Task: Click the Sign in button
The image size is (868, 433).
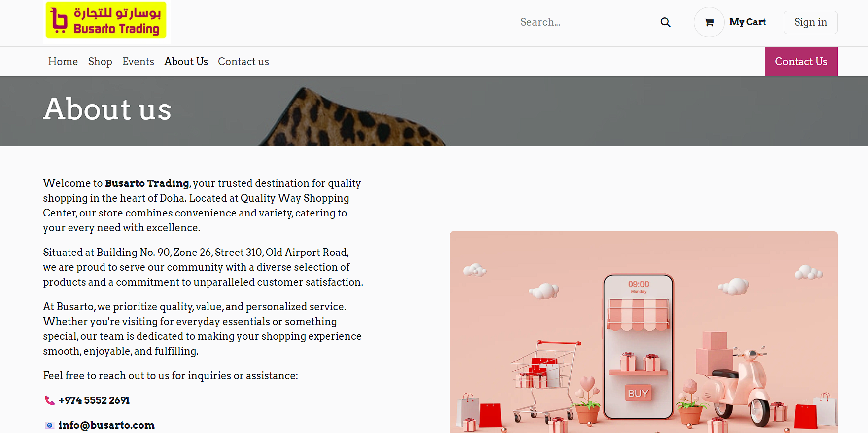Action: tap(810, 22)
